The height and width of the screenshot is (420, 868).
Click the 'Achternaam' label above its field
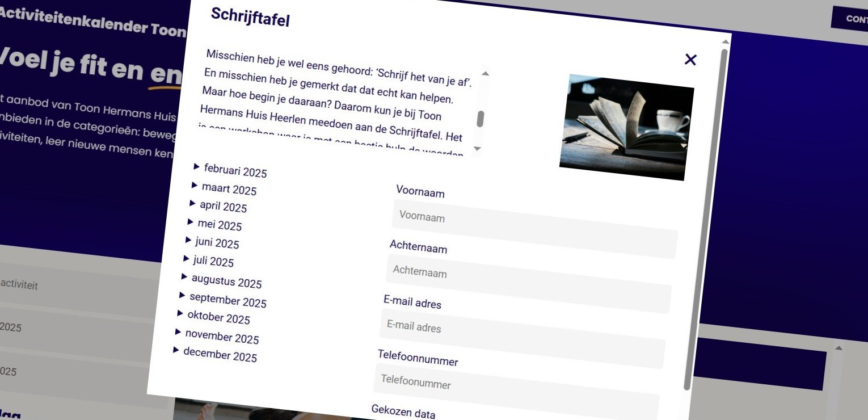click(x=419, y=247)
